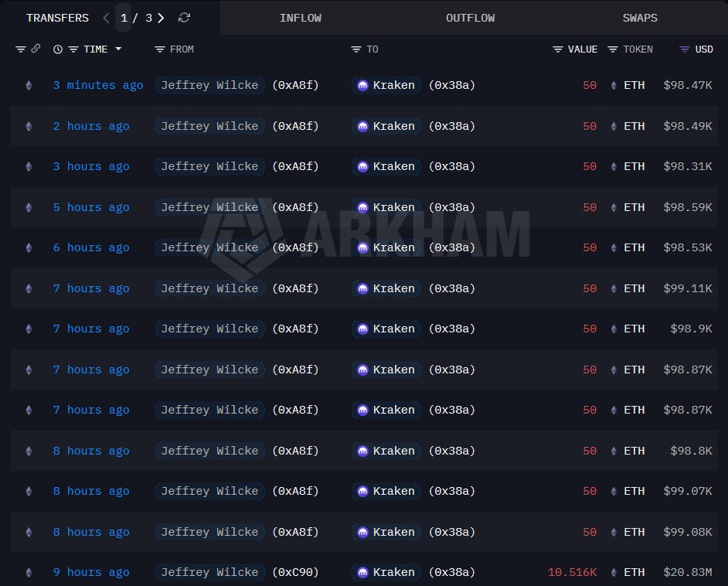Go to the previous transfers page
This screenshot has width=728, height=586.
point(107,18)
